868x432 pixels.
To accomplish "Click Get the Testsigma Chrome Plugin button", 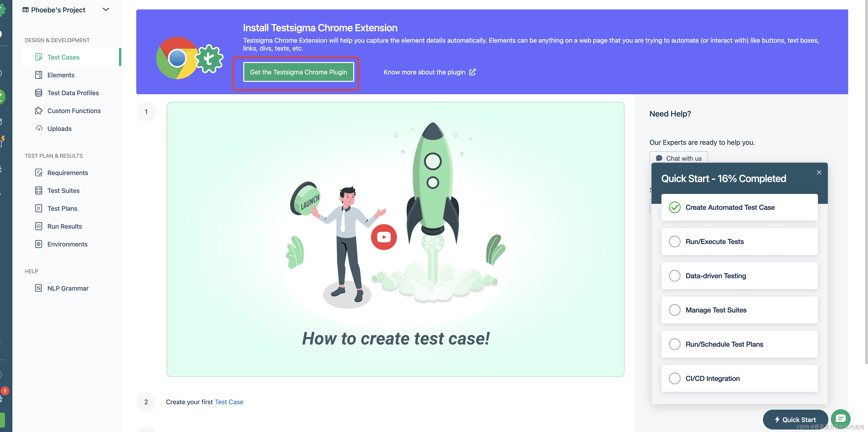I will click(298, 72).
